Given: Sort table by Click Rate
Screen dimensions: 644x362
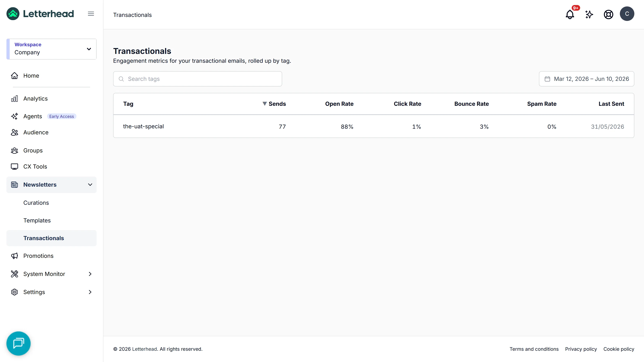Looking at the screenshot, I should pos(408,104).
